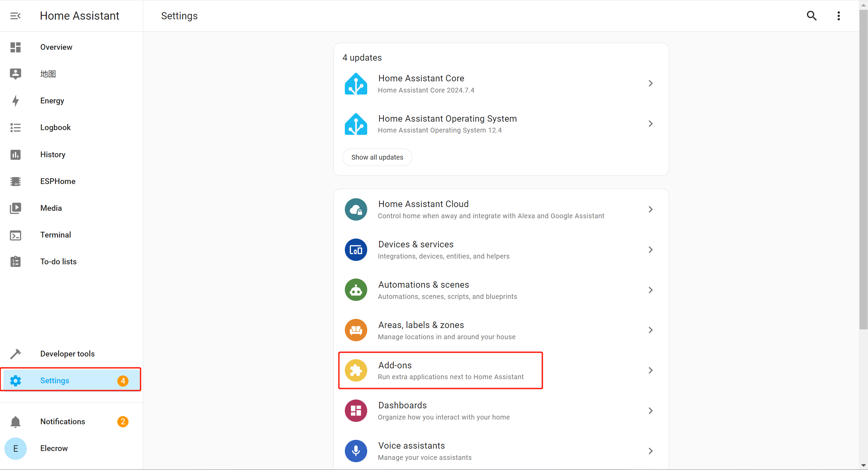Image resolution: width=868 pixels, height=470 pixels.
Task: Open History in the sidebar
Action: pos(71,155)
